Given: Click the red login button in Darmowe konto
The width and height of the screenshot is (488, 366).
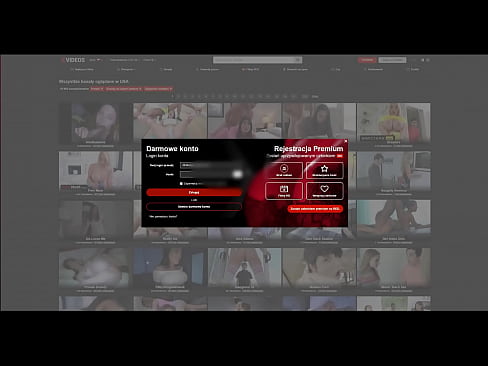Looking at the screenshot, I should [194, 192].
